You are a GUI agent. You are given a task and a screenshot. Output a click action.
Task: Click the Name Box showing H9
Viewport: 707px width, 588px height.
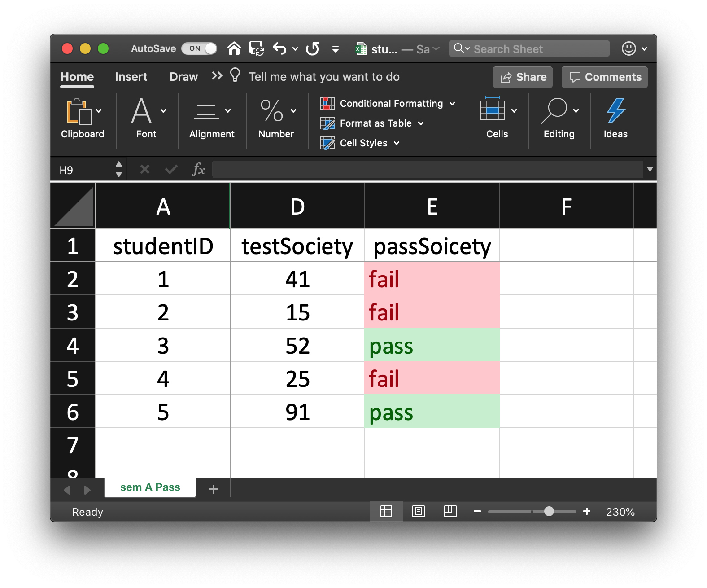pyautogui.click(x=83, y=170)
